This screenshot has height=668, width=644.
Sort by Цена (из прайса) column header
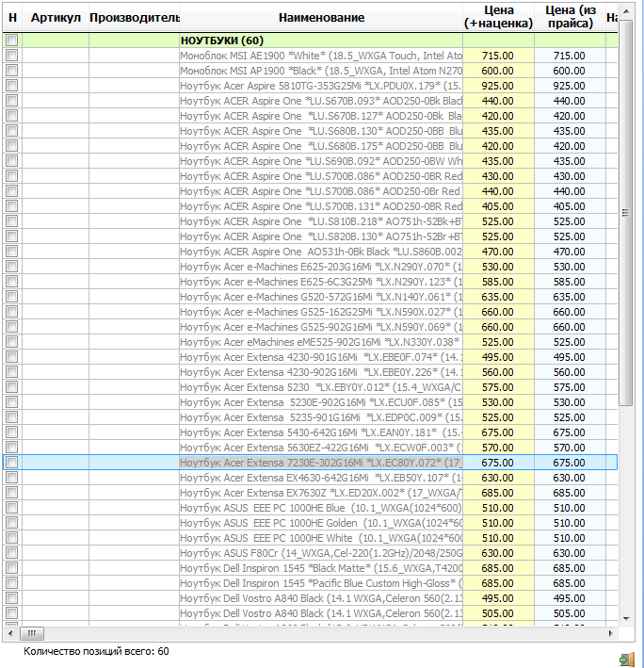pyautogui.click(x=570, y=18)
